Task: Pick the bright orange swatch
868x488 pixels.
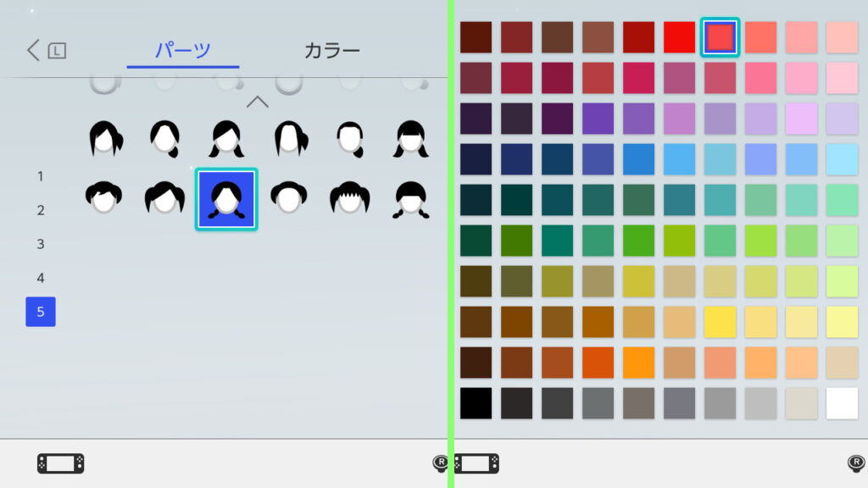Action: 639,363
